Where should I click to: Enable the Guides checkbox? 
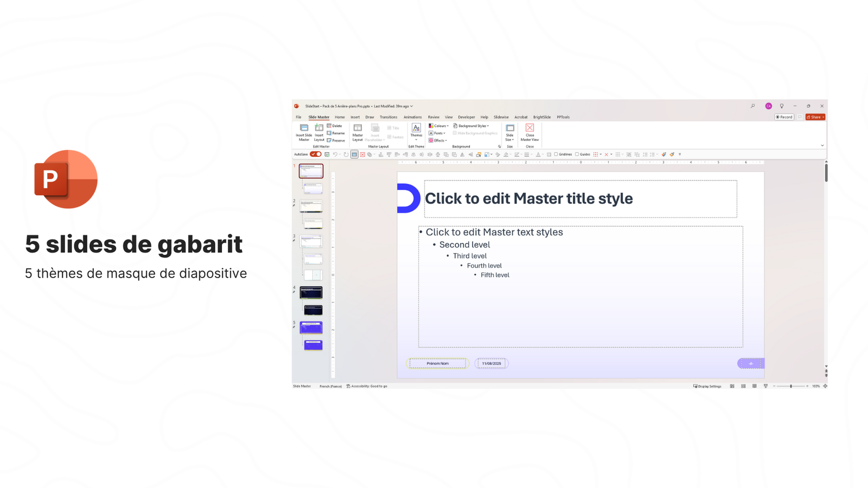tap(577, 155)
